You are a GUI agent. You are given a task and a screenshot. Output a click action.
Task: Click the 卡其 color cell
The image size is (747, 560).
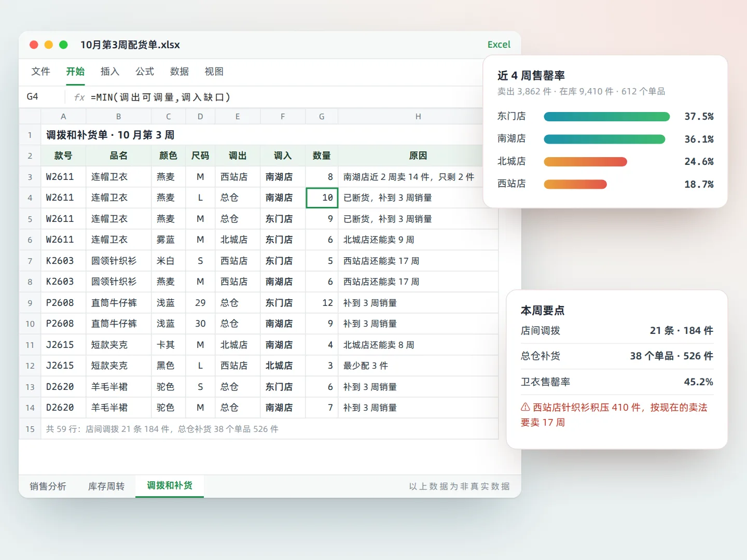click(x=169, y=345)
